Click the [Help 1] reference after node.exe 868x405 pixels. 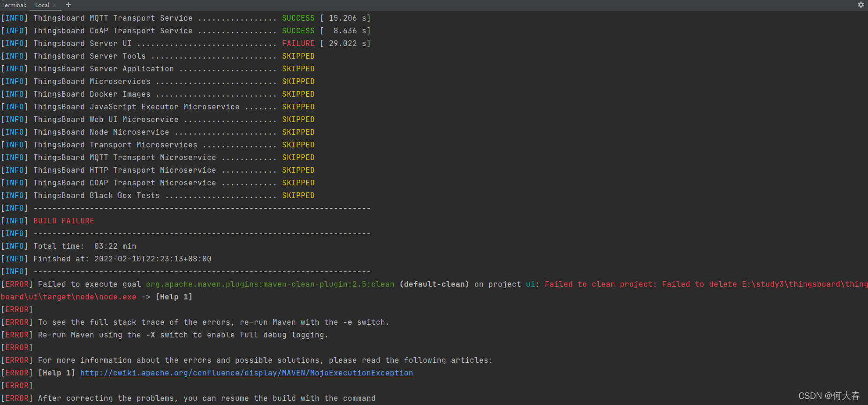pyautogui.click(x=174, y=297)
